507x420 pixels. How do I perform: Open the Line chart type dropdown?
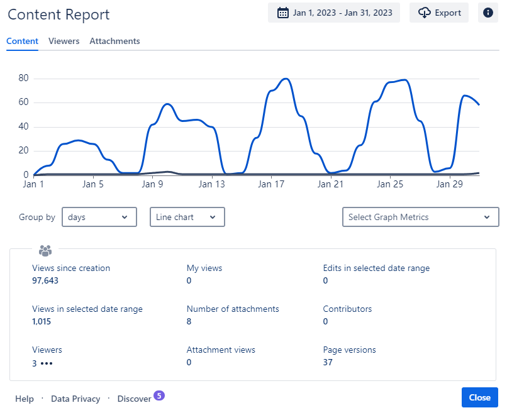tap(187, 217)
